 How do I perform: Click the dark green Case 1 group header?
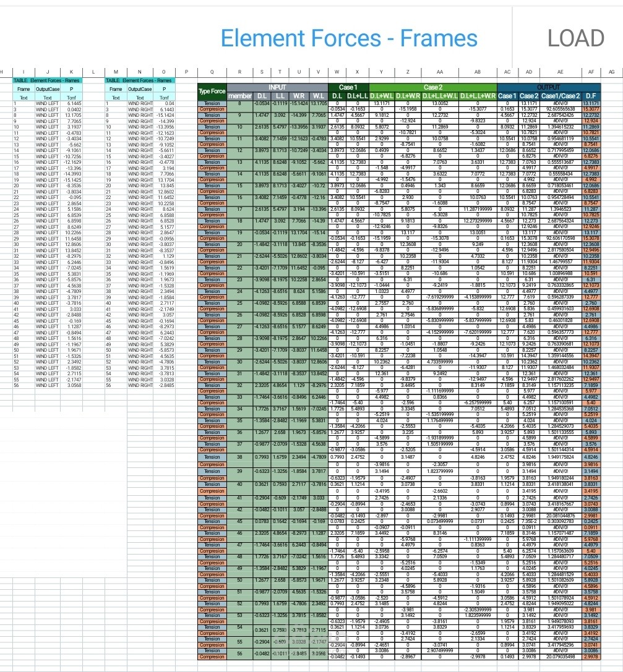click(348, 87)
